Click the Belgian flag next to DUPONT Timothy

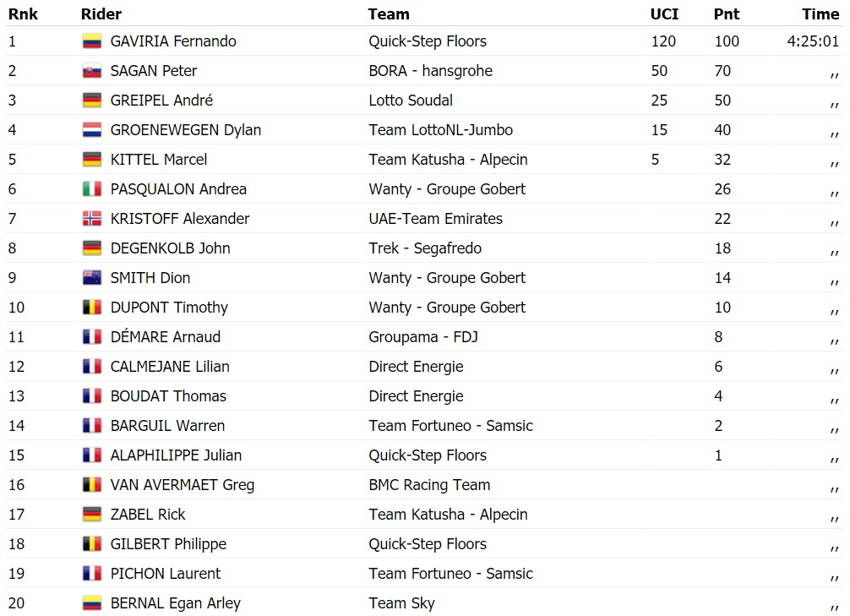(x=91, y=308)
